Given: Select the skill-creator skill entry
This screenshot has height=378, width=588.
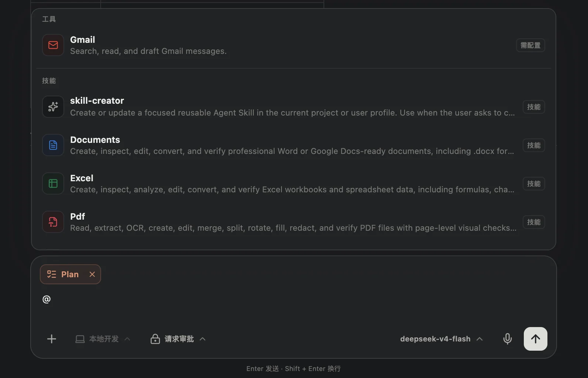Looking at the screenshot, I should click(x=294, y=107).
